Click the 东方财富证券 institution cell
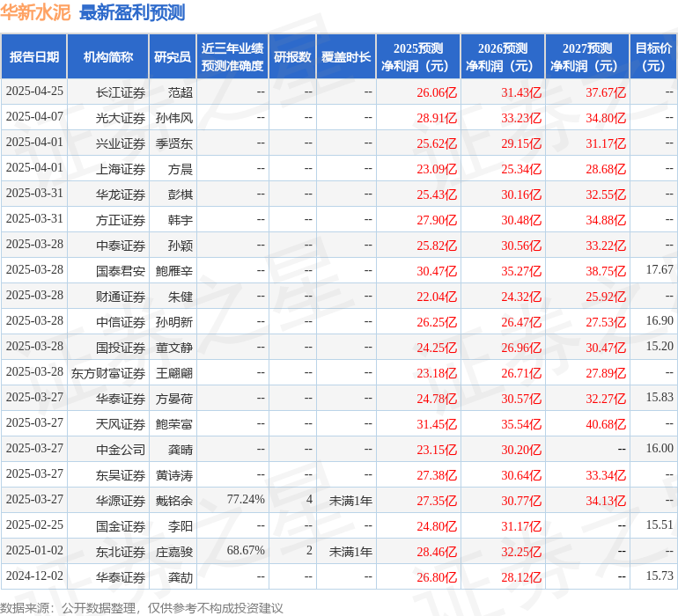The image size is (678, 616). pyautogui.click(x=108, y=373)
